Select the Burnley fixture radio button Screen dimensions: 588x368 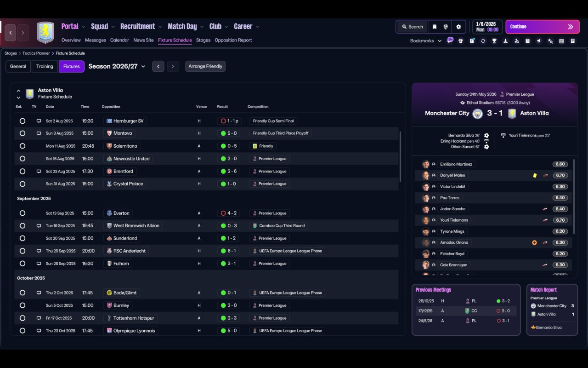(x=23, y=305)
